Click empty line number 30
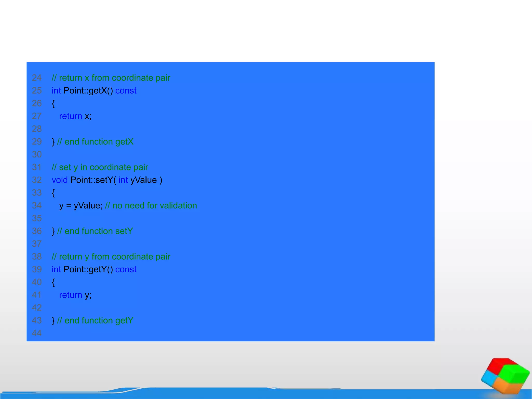Image resolution: width=532 pixels, height=399 pixels. [x=37, y=155]
